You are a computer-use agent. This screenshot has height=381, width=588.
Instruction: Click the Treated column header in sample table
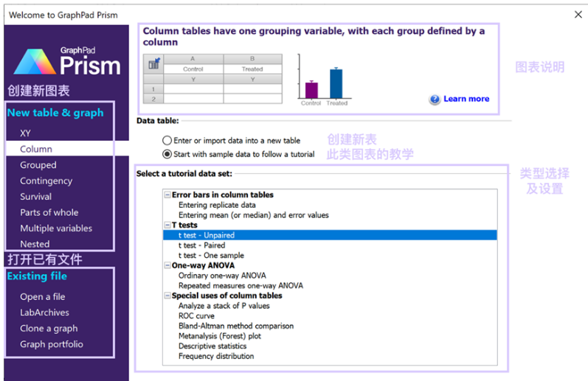[x=252, y=69]
